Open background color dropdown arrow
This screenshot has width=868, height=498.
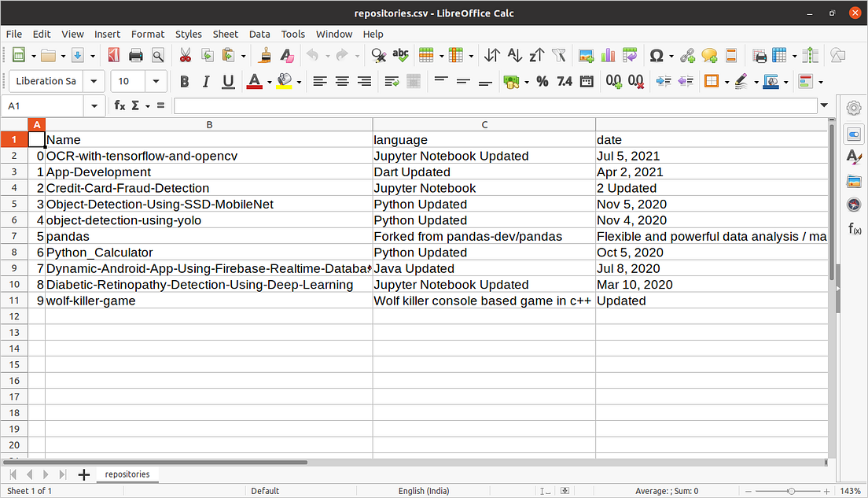tap(299, 83)
